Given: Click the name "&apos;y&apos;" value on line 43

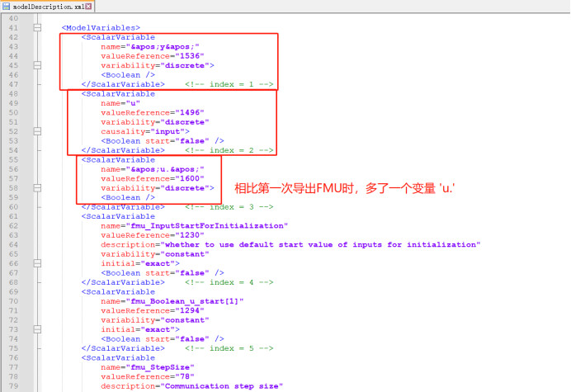Looking at the screenshot, I should click(x=163, y=47).
